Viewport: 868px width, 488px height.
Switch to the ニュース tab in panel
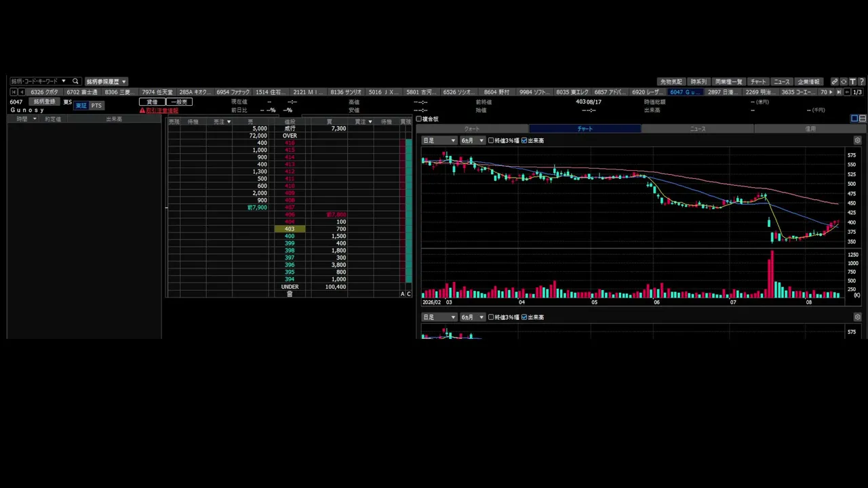(698, 129)
